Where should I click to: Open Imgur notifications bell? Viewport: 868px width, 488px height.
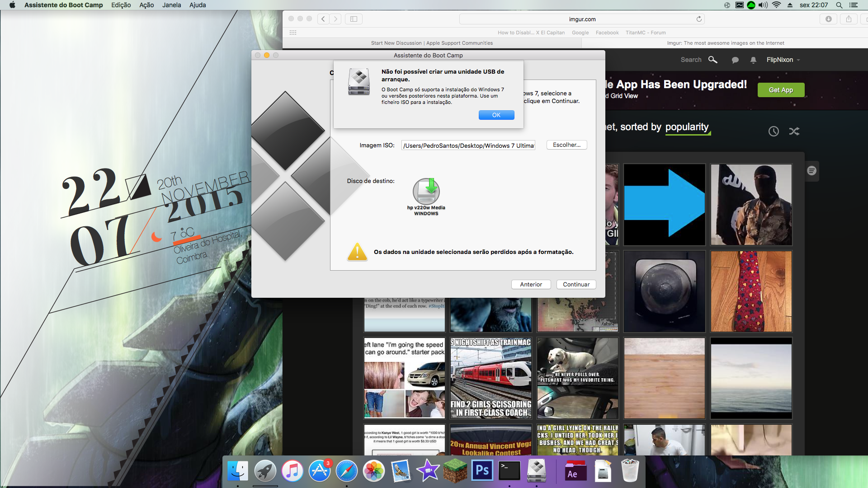(753, 60)
